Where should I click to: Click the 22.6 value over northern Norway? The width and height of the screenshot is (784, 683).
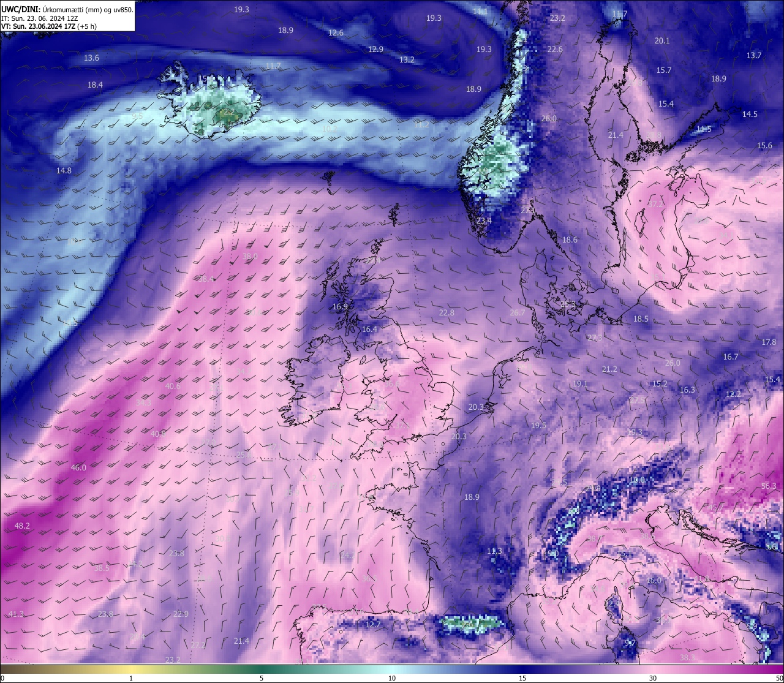555,49
